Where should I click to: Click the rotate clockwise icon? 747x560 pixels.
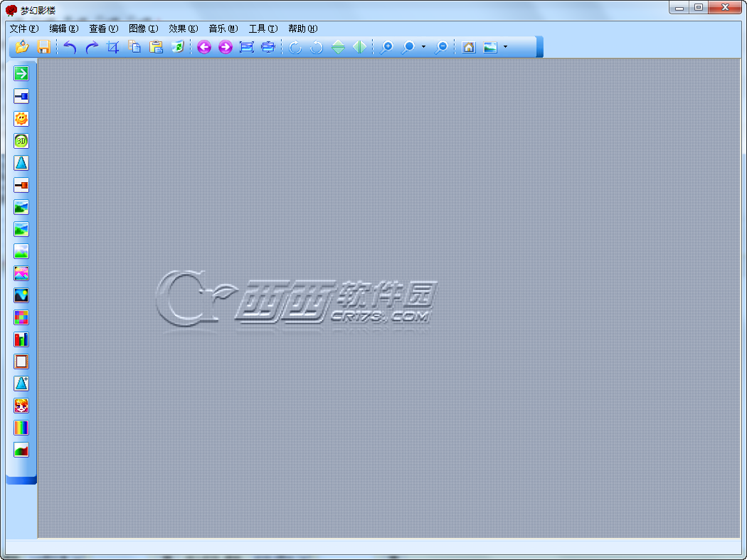[295, 47]
